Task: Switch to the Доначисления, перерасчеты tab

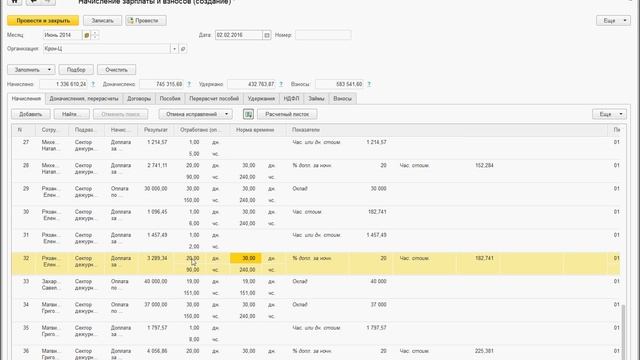Action: tap(84, 99)
